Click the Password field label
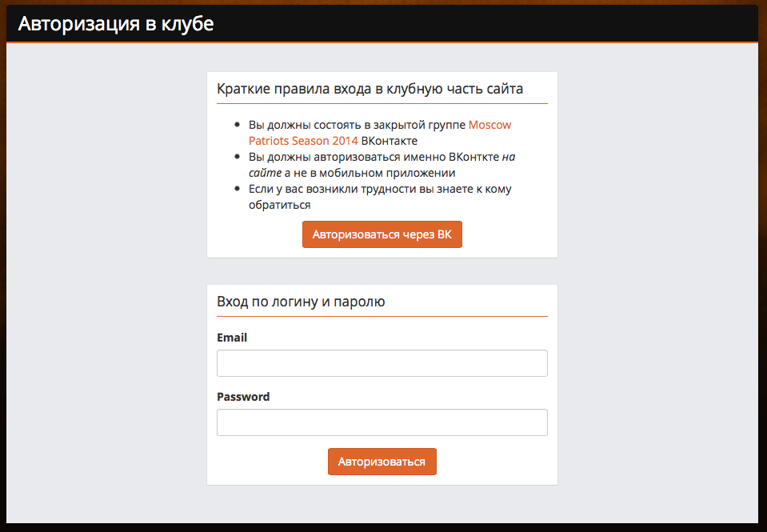Image resolution: width=767 pixels, height=532 pixels. pyautogui.click(x=243, y=397)
